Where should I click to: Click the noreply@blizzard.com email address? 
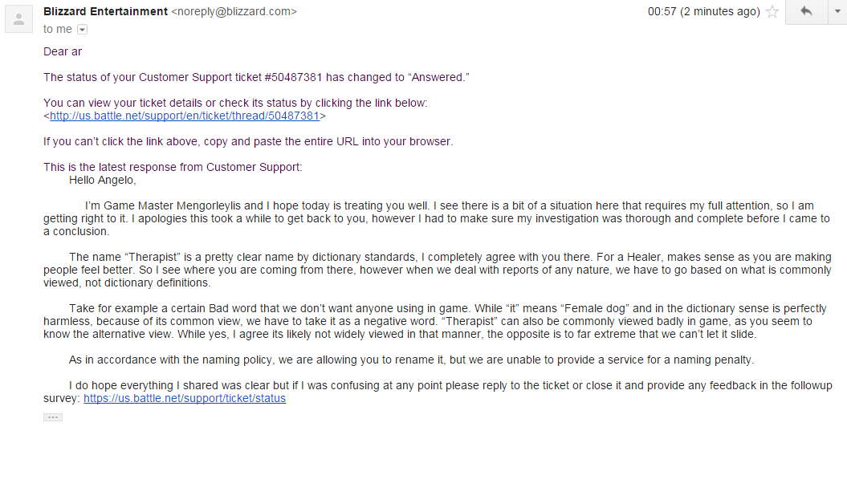point(234,11)
